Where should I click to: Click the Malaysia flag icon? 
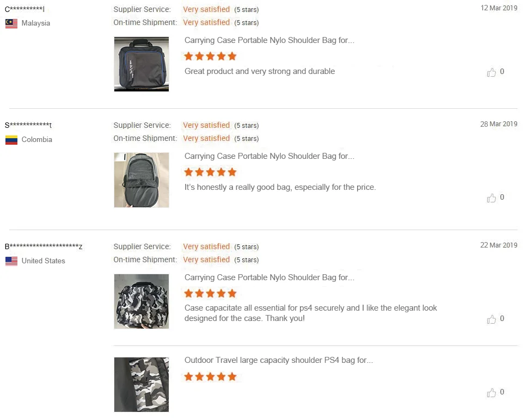pos(11,23)
